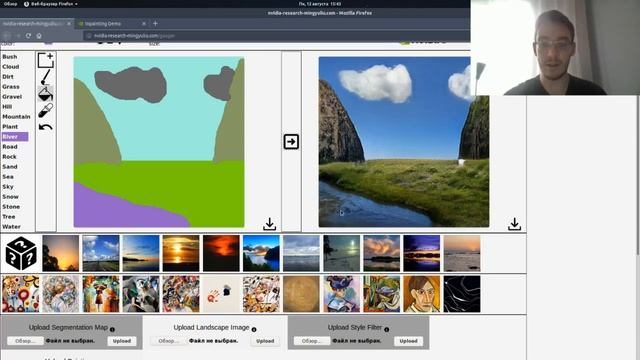Select the Gravel label
640x360 pixels.
tap(12, 97)
